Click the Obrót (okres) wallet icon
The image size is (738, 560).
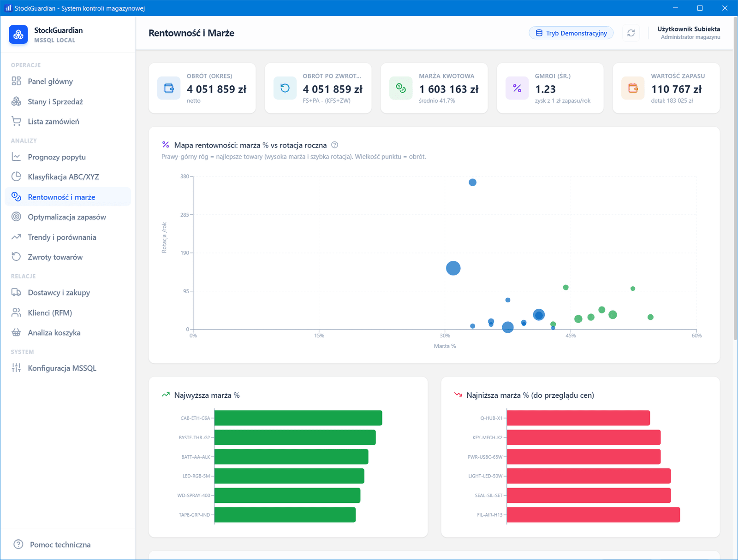coord(169,88)
